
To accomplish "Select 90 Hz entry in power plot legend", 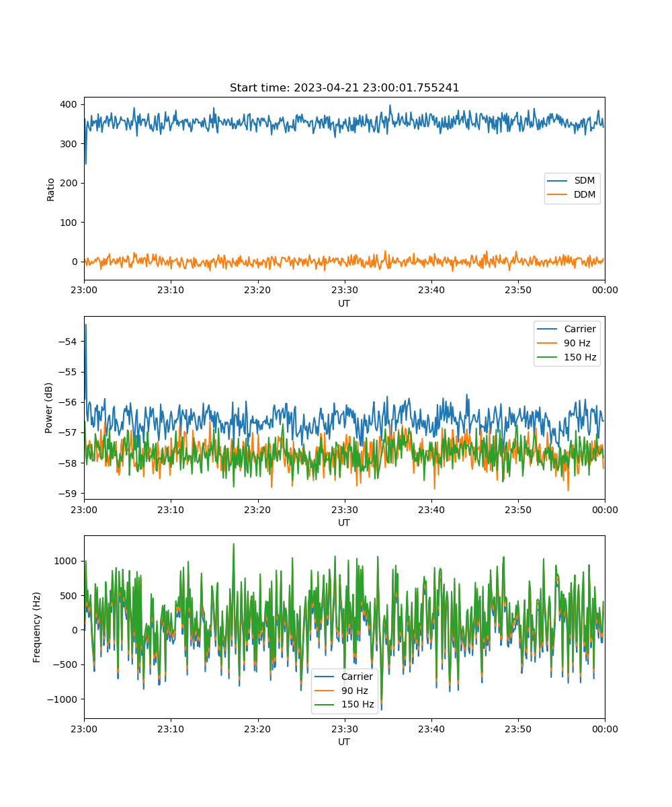I will 578,343.
